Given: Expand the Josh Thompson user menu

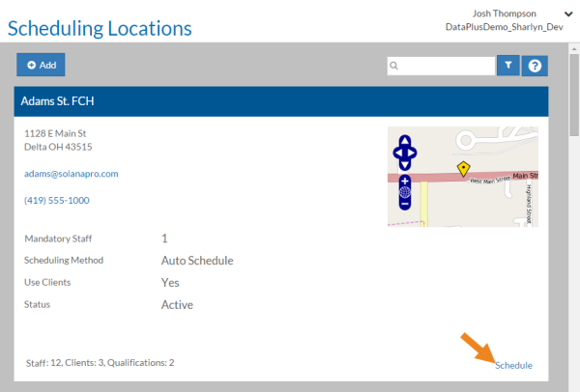Looking at the screenshot, I should tap(566, 13).
